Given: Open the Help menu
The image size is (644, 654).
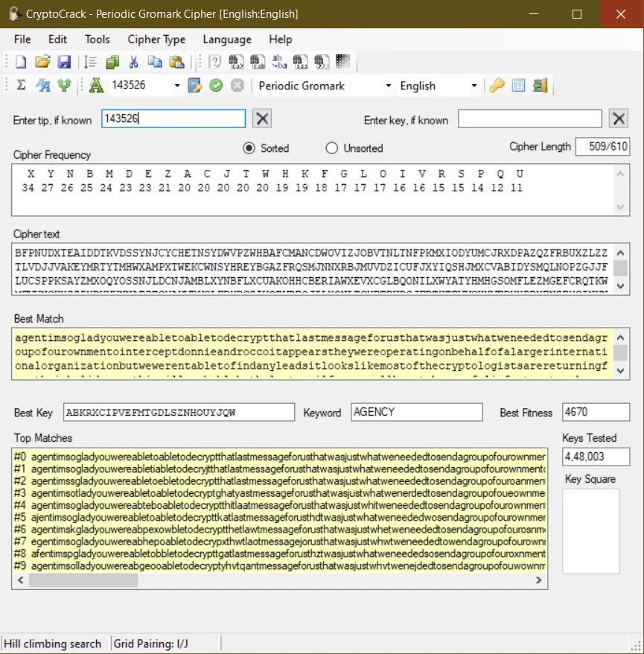Looking at the screenshot, I should (x=281, y=39).
